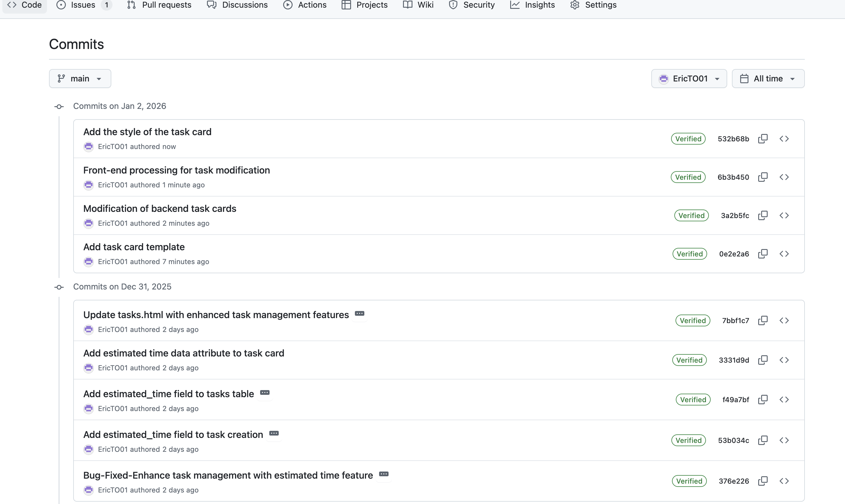Click the Projects board icon
Image resolution: width=845 pixels, height=504 pixels.
(346, 5)
